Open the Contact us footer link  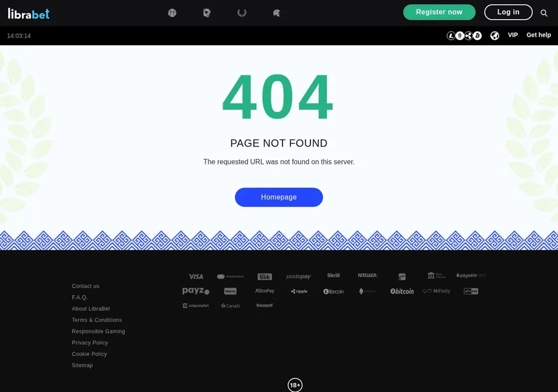point(85,286)
